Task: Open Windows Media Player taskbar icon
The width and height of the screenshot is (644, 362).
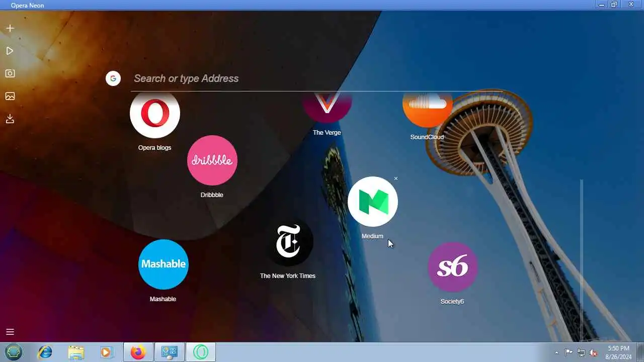Action: [x=106, y=352]
